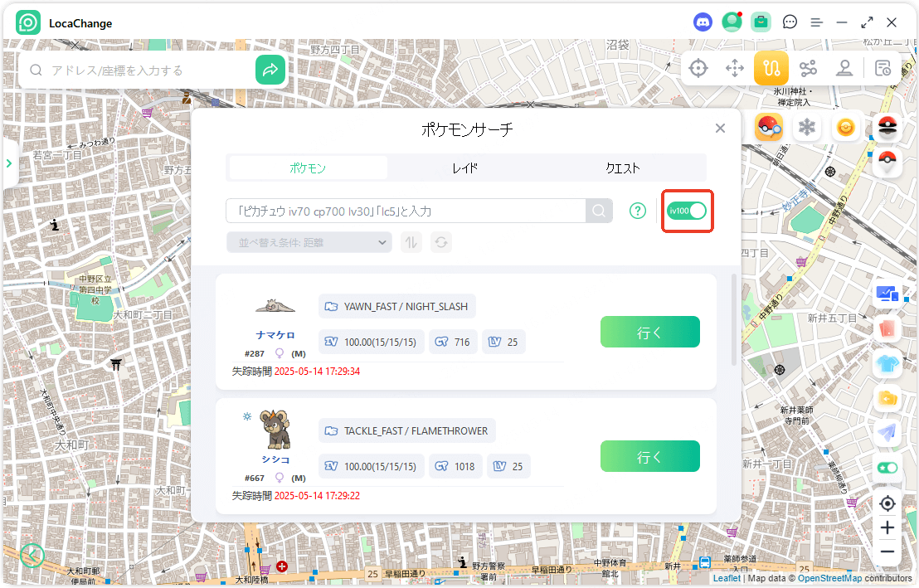Click YAWN_FAST / NIGHT_SLASH moves tag

pos(397,307)
